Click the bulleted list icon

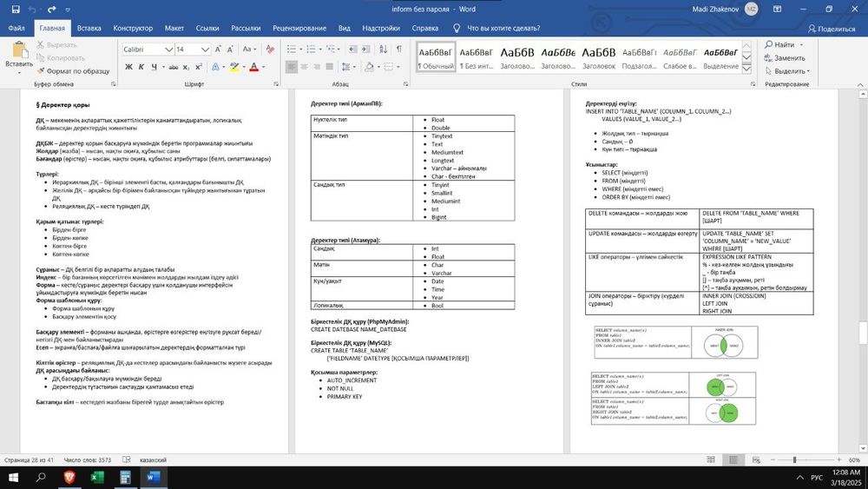tap(291, 50)
